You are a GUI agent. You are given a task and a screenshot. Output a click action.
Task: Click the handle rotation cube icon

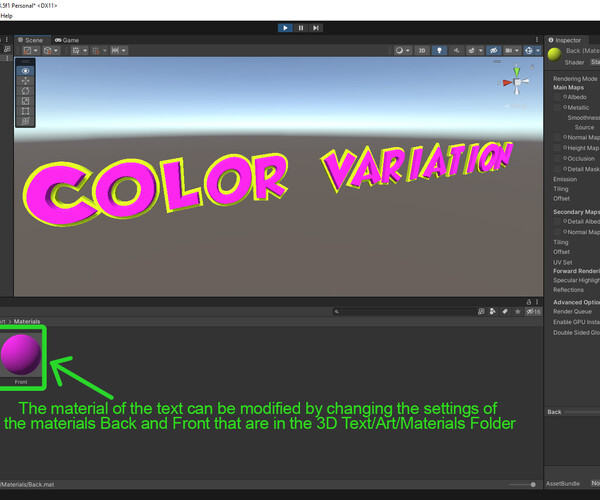(x=47, y=50)
